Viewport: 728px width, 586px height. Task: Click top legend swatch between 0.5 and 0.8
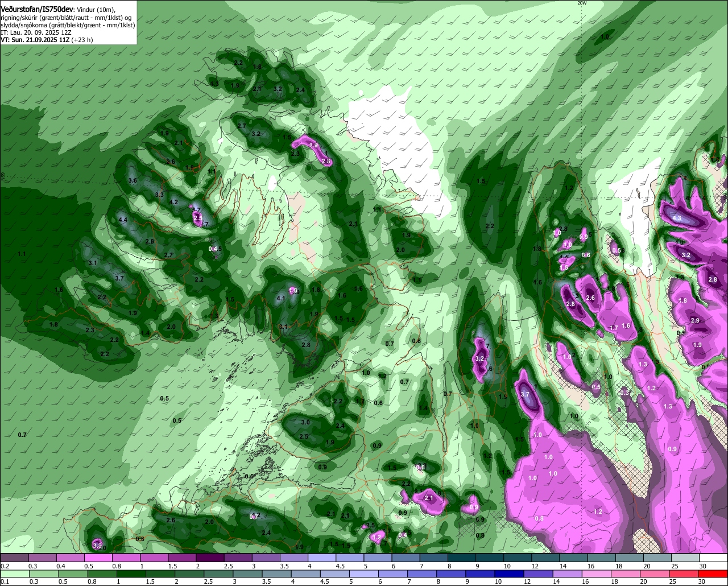point(98,558)
